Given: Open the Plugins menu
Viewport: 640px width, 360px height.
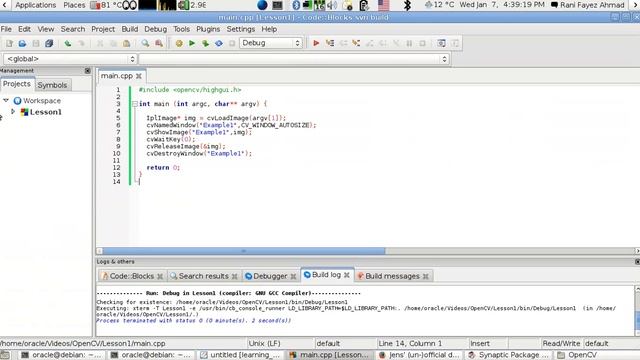Looking at the screenshot, I should 208,29.
